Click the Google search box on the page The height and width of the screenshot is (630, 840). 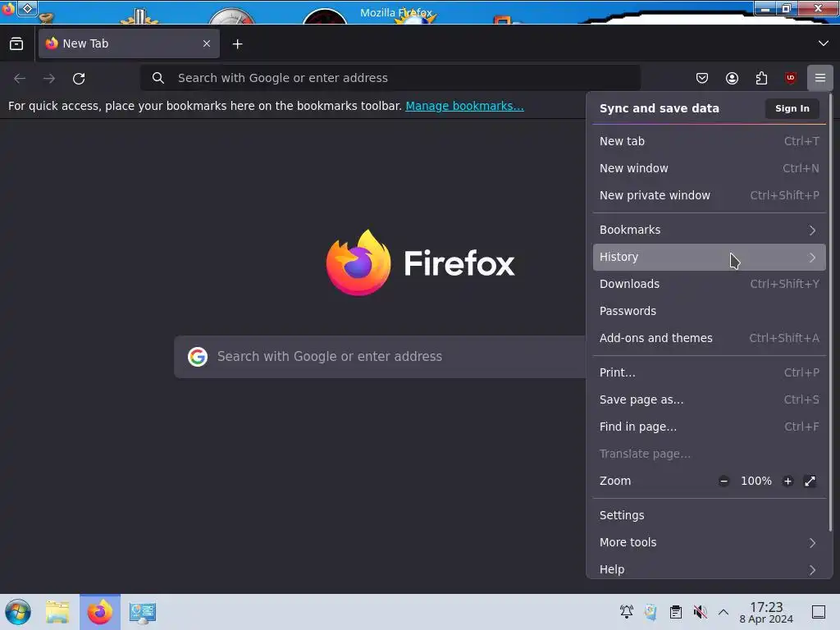click(x=381, y=357)
